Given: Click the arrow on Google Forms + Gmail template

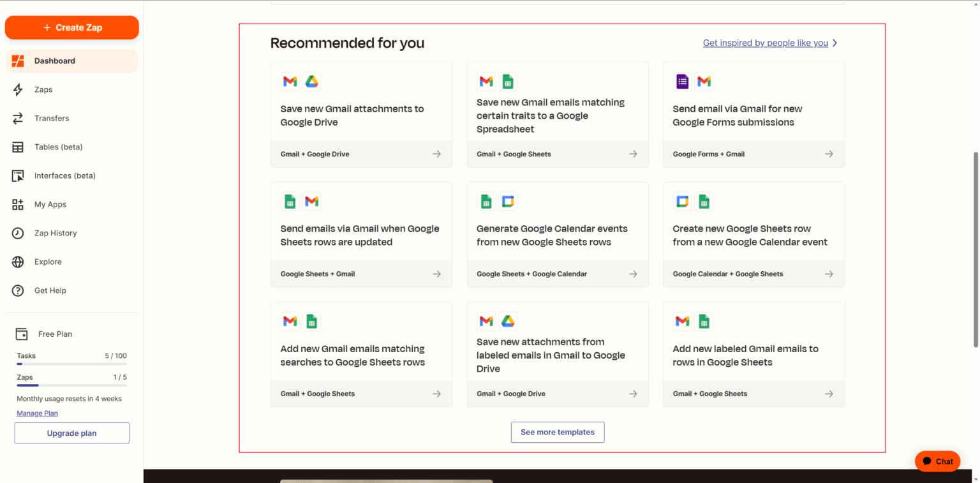Looking at the screenshot, I should [829, 154].
